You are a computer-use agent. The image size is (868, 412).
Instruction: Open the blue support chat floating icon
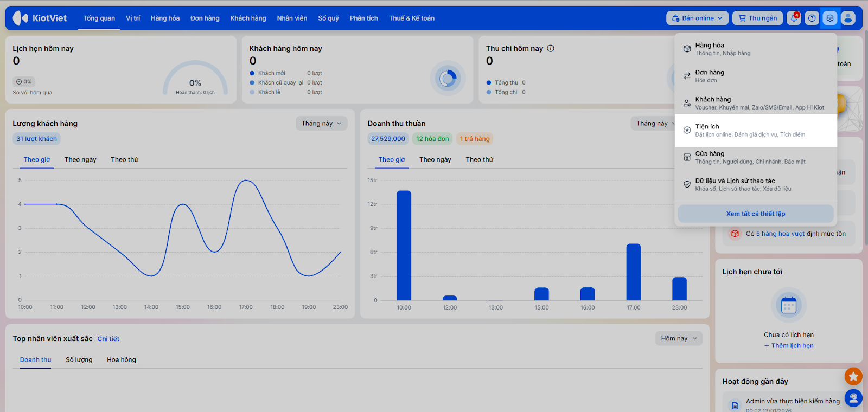[853, 398]
